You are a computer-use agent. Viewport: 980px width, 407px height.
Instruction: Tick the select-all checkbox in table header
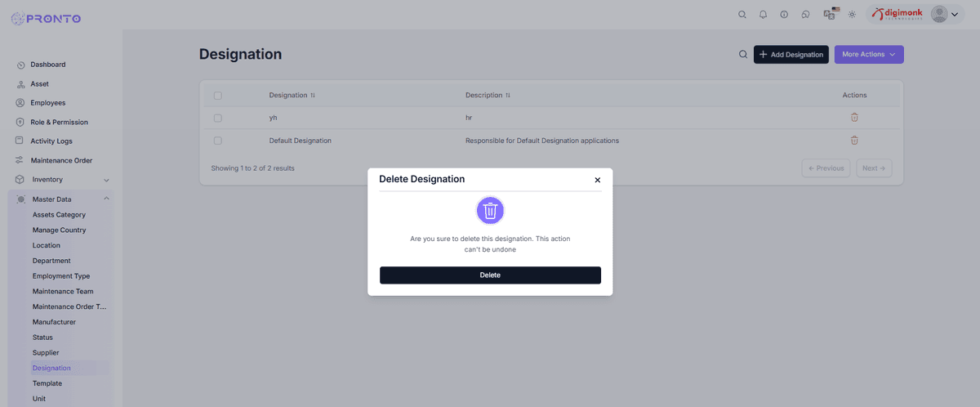coord(218,96)
